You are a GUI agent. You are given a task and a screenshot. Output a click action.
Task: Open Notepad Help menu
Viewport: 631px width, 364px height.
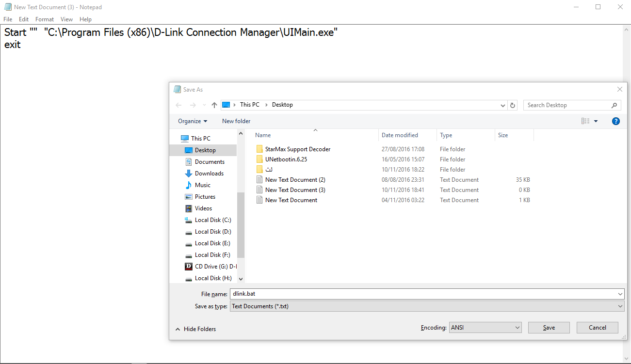pos(85,19)
